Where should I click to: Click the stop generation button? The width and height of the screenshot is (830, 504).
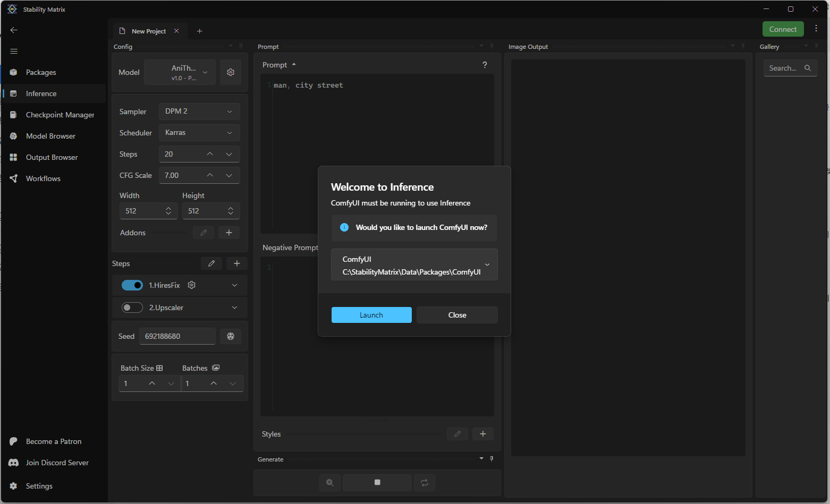coord(377,482)
